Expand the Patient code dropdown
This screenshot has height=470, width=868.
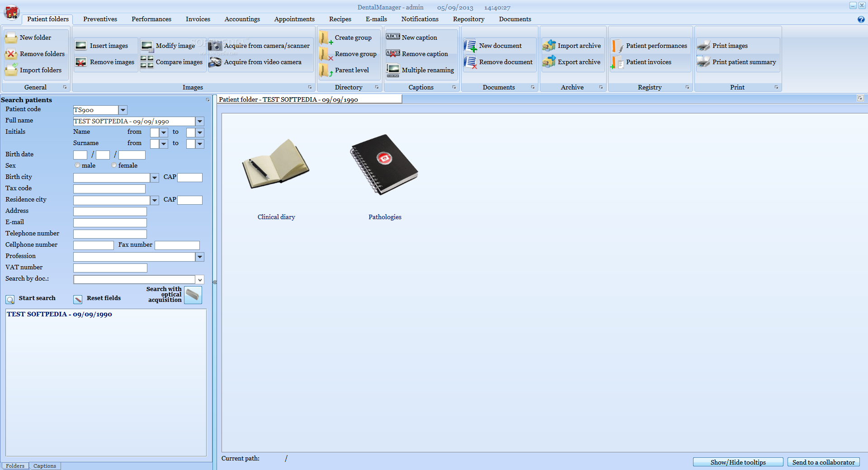123,110
